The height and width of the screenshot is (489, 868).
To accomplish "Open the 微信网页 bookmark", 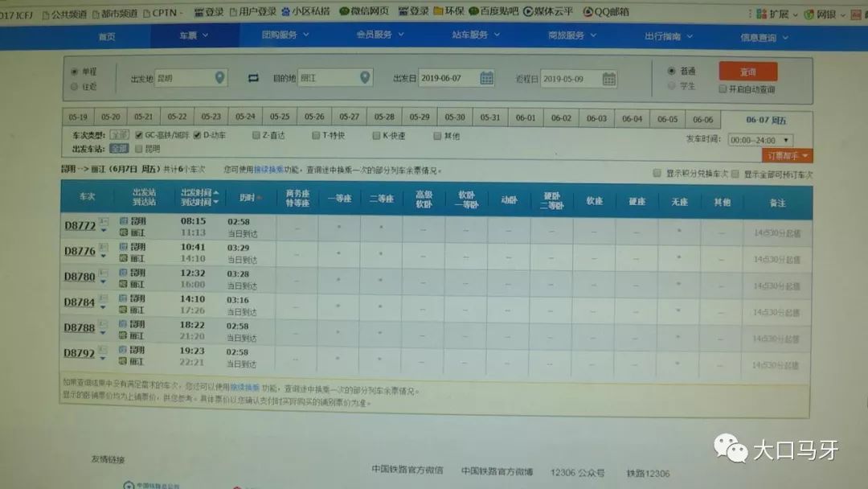I will [364, 11].
